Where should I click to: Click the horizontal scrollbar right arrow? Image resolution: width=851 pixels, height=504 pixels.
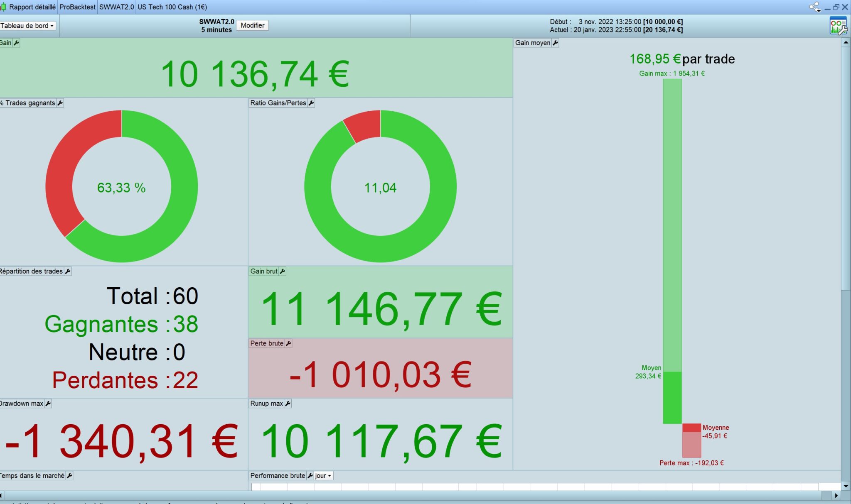click(x=836, y=495)
